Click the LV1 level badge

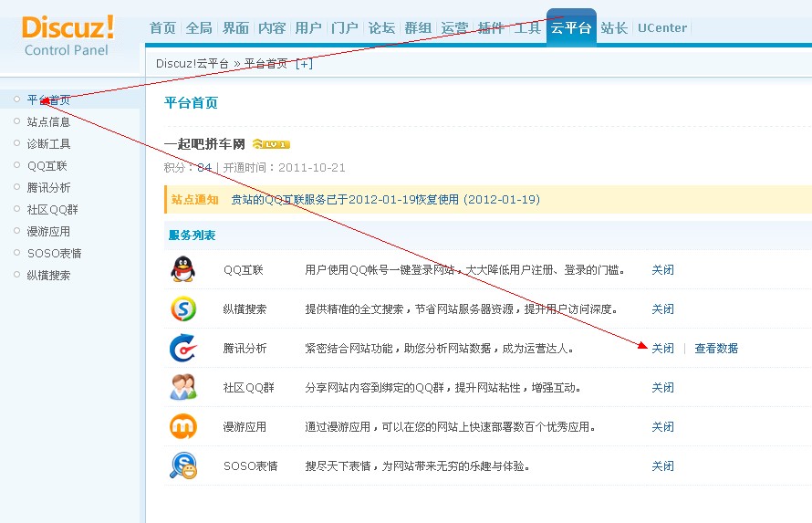[271, 144]
